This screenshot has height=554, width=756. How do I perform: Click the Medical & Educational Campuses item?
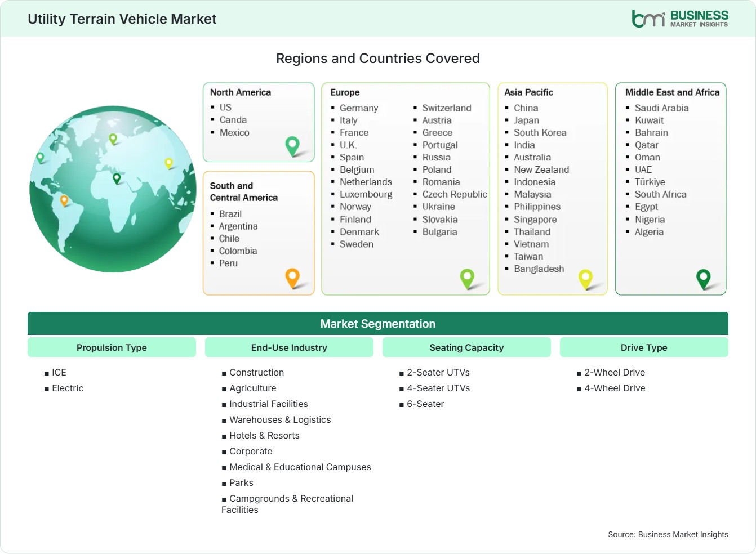click(300, 467)
